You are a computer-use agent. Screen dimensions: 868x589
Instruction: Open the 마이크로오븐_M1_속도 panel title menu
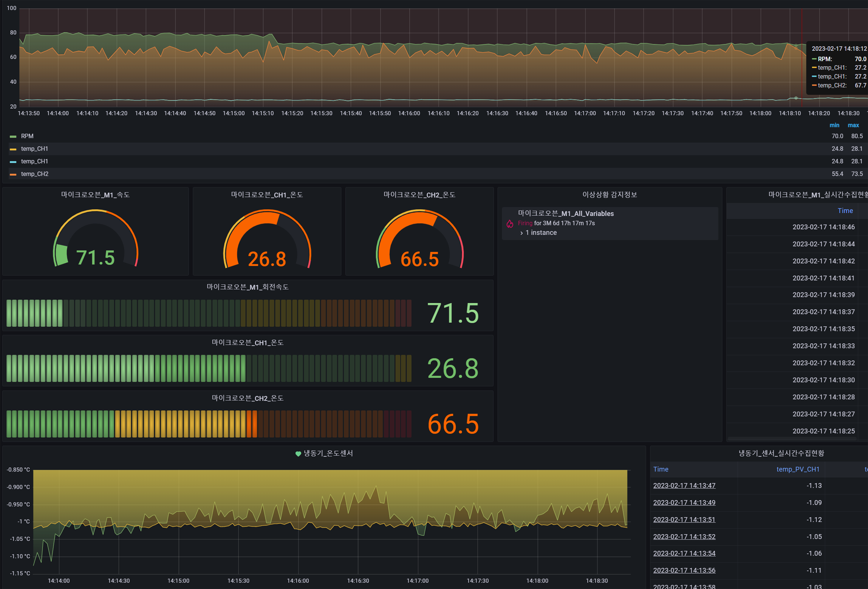(x=95, y=195)
